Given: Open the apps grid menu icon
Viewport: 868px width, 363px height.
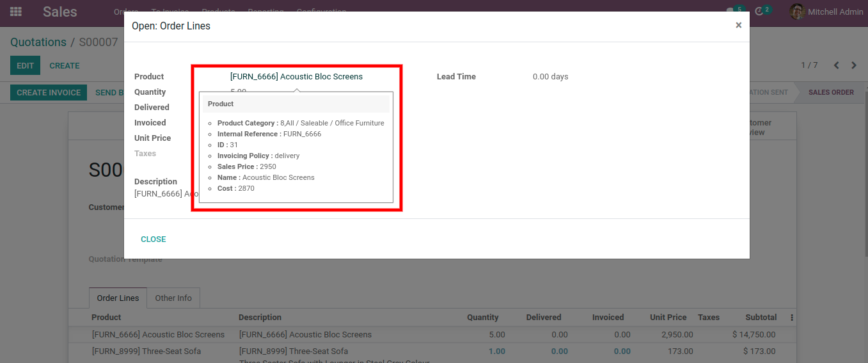Looking at the screenshot, I should point(16,12).
